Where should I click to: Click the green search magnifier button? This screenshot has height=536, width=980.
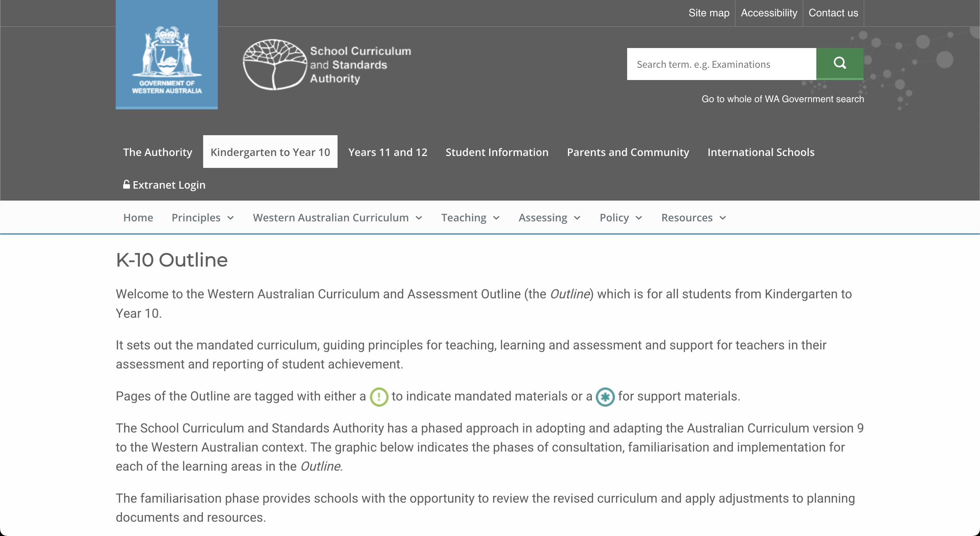[839, 63]
